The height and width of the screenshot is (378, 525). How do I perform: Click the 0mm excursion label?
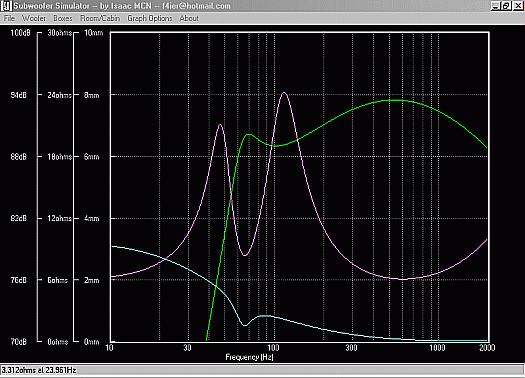coord(92,342)
